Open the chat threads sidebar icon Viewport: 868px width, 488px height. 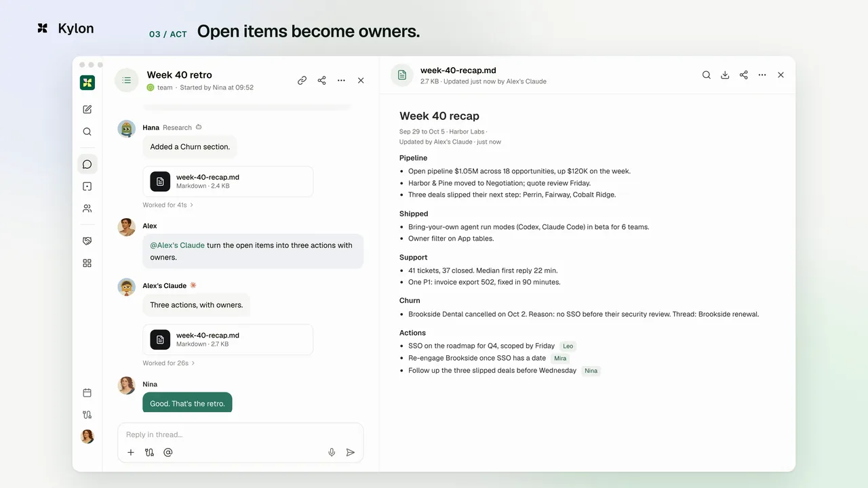[87, 164]
